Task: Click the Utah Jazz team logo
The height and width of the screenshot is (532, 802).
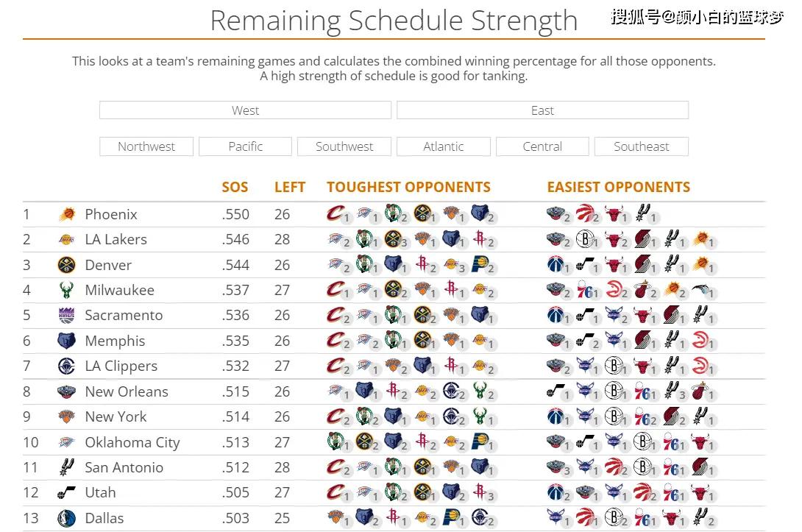Action: [66, 492]
